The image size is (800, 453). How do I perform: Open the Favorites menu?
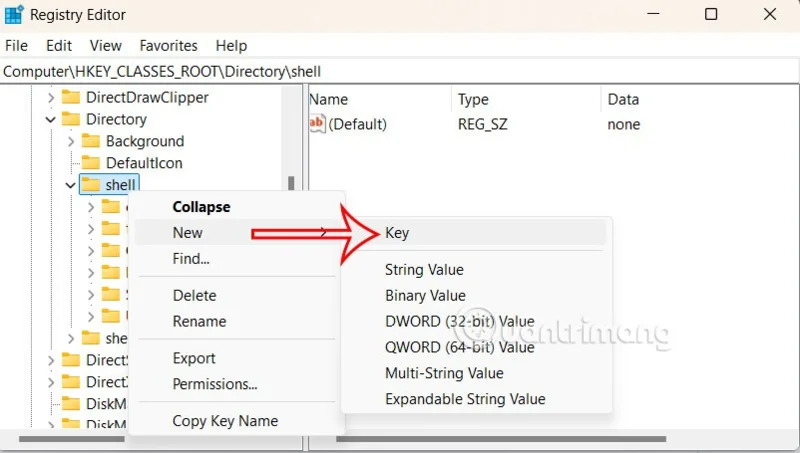pos(167,46)
